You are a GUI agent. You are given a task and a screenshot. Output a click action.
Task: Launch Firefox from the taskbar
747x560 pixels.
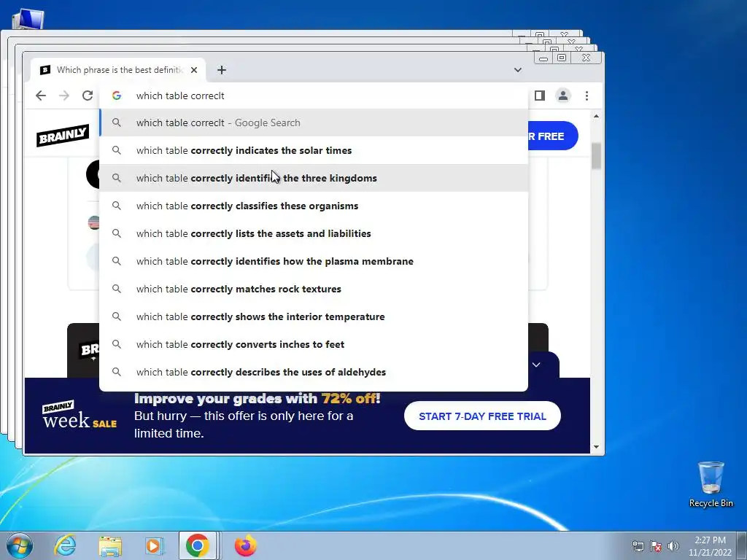click(245, 545)
